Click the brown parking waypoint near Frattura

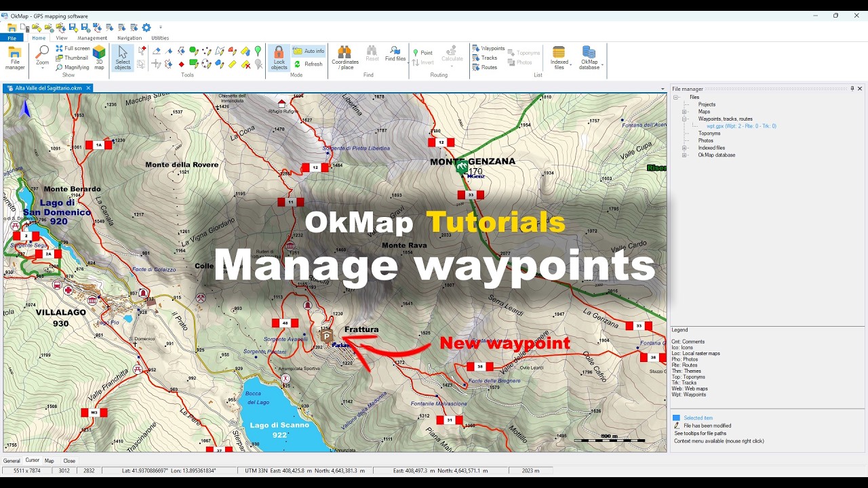(x=326, y=336)
